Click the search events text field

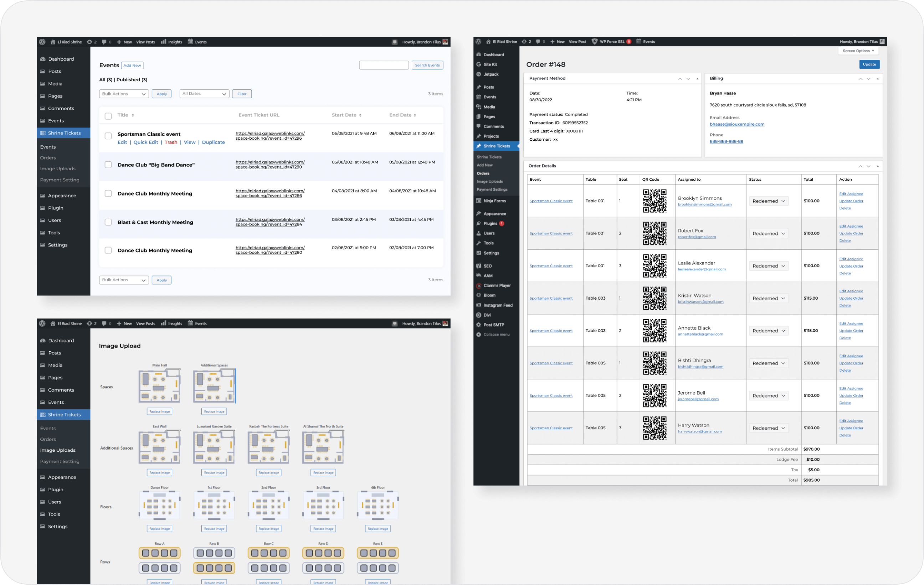[384, 65]
